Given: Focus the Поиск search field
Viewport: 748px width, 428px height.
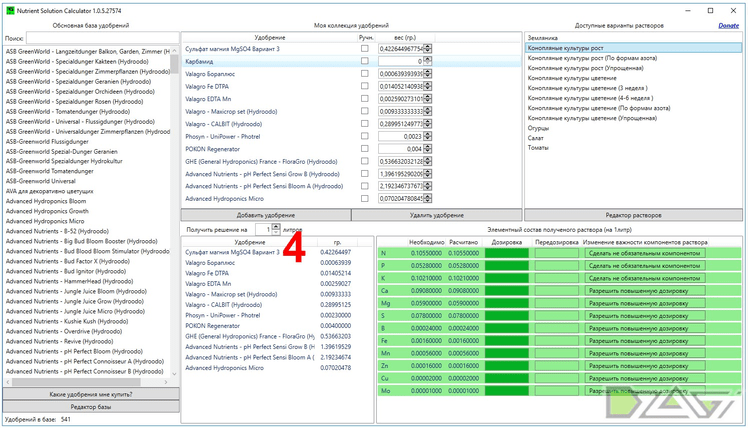Looking at the screenshot, I should 102,38.
